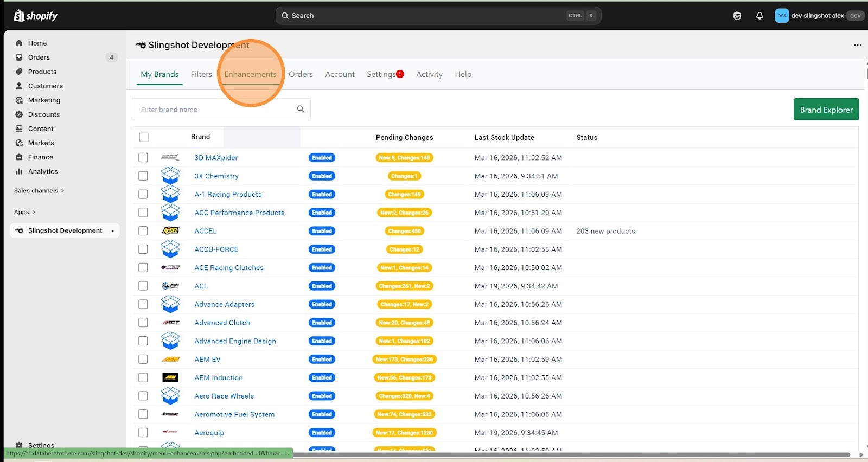The height and width of the screenshot is (462, 868).
Task: Click the ACL brand logo
Action: coord(170,286)
